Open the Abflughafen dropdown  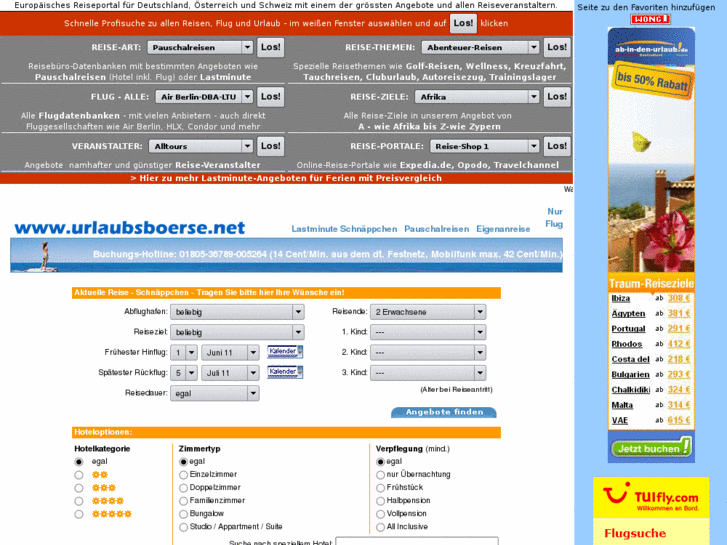[237, 312]
